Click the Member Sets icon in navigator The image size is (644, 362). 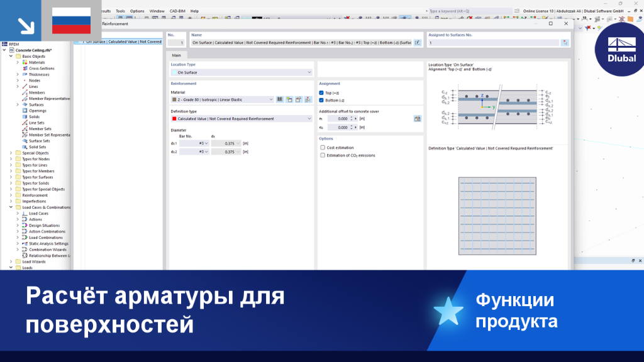(x=25, y=129)
